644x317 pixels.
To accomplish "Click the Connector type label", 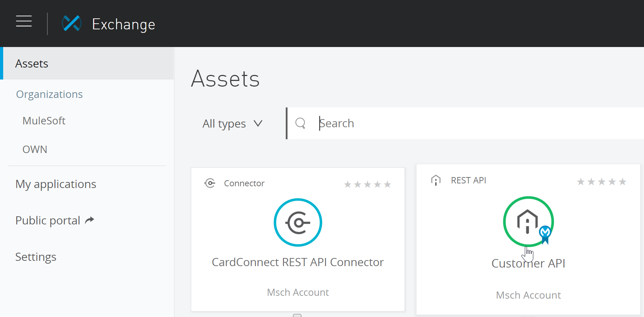I will coord(244,183).
